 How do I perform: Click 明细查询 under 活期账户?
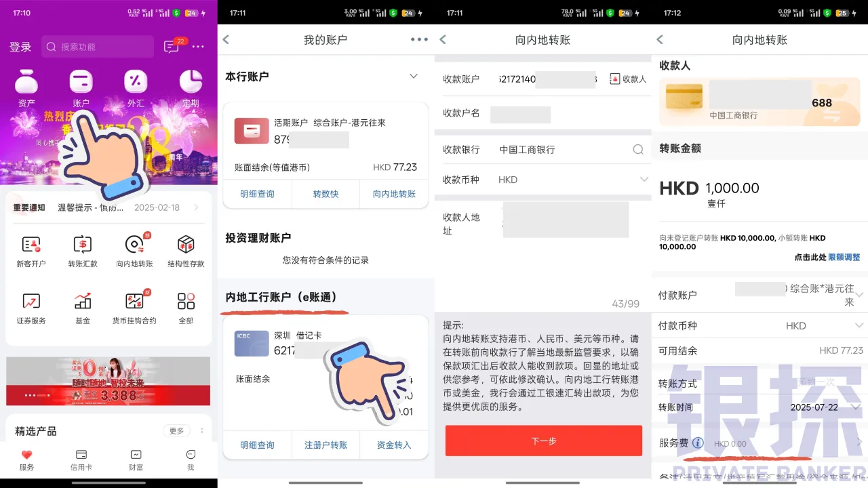click(257, 194)
